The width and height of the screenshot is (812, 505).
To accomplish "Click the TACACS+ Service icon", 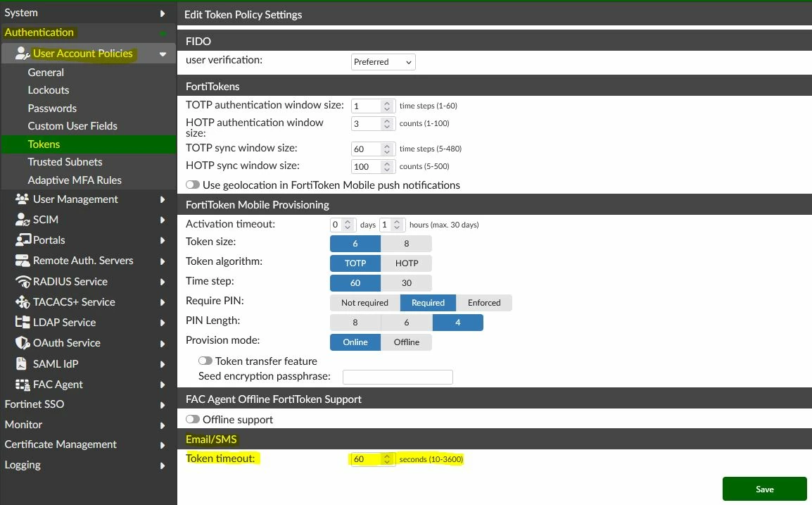I will (22, 301).
